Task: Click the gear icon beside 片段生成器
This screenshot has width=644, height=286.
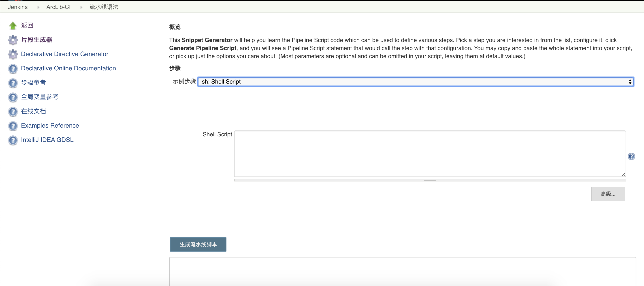Action: click(x=13, y=40)
